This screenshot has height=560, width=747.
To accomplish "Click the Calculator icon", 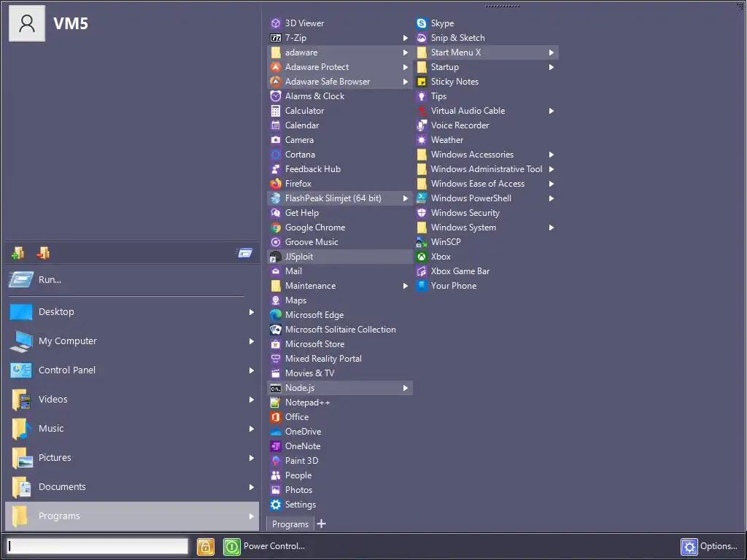I will 275,111.
